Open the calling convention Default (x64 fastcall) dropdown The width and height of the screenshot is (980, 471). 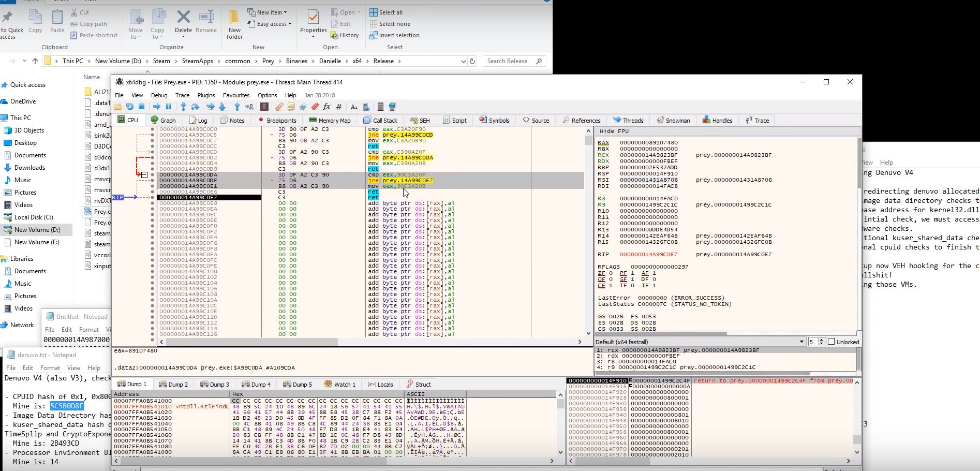700,342
